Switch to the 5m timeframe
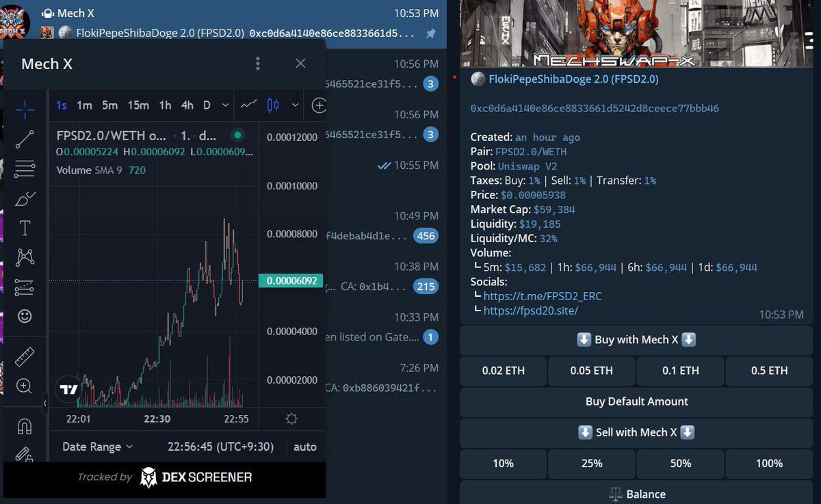821x504 pixels. point(109,105)
